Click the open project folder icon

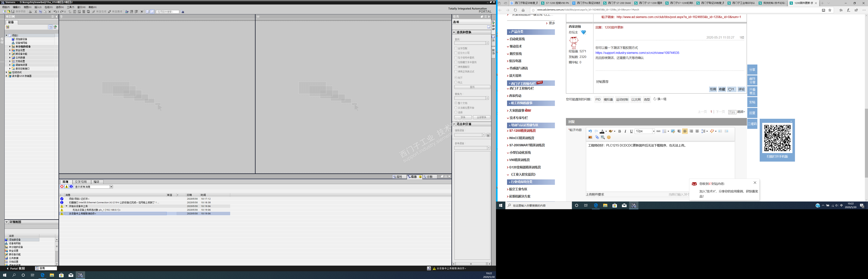(x=8, y=11)
